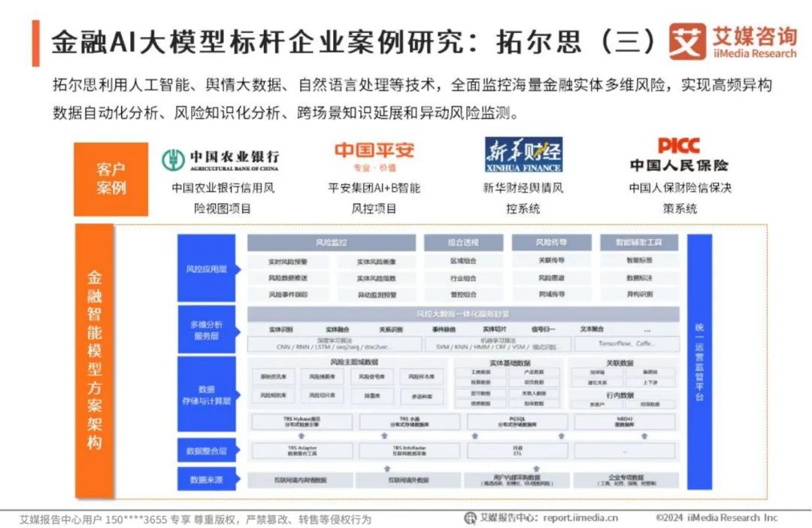Open the report.iimedia.cn link in footer
Image resolution: width=812 pixels, height=528 pixels.
580,517
